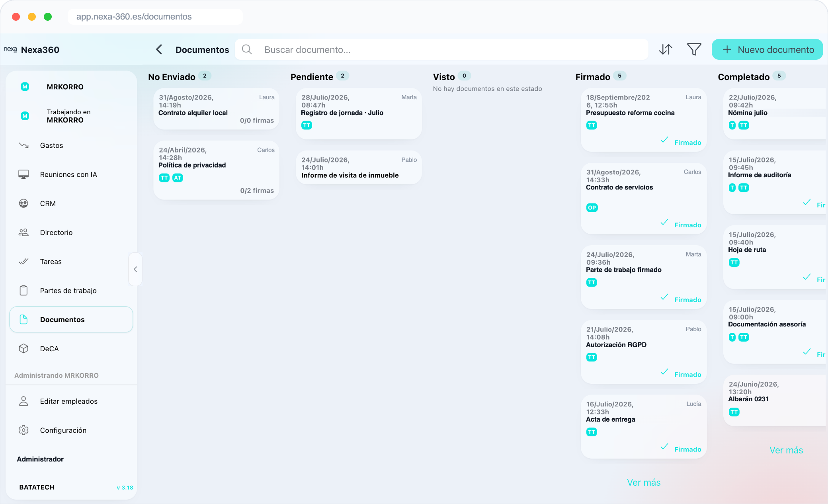The image size is (828, 504).
Task: Open Contrato alquiler local card
Action: [x=216, y=109]
